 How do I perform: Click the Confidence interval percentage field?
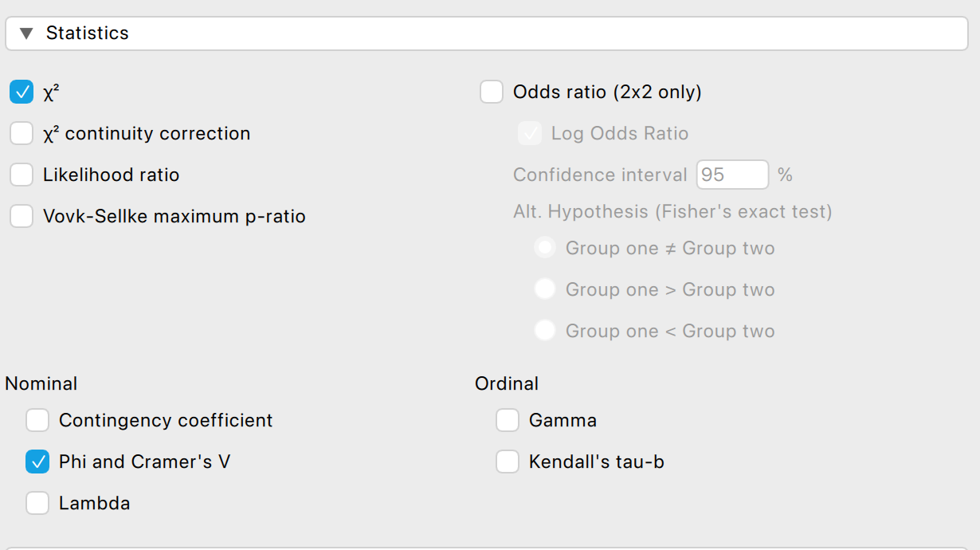(731, 175)
